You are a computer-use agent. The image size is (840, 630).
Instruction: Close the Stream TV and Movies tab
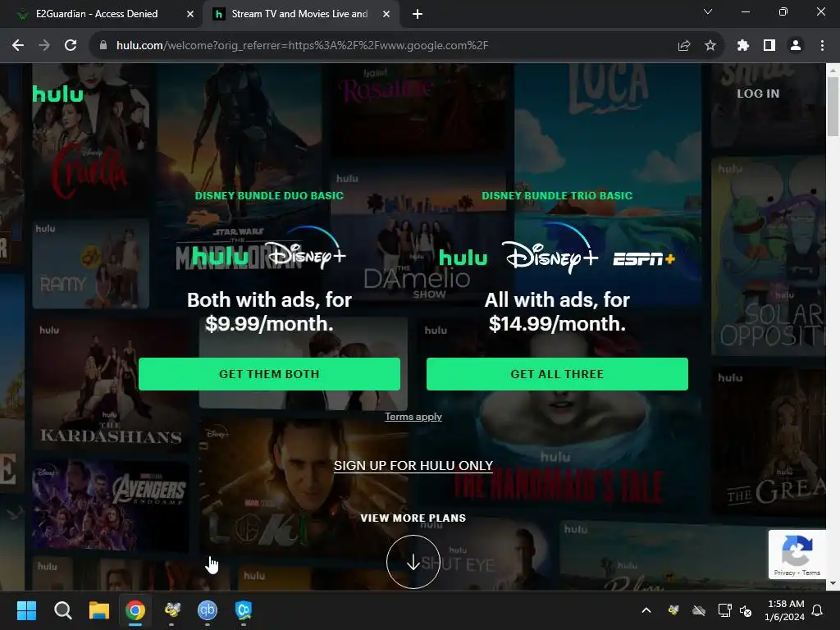(x=386, y=14)
